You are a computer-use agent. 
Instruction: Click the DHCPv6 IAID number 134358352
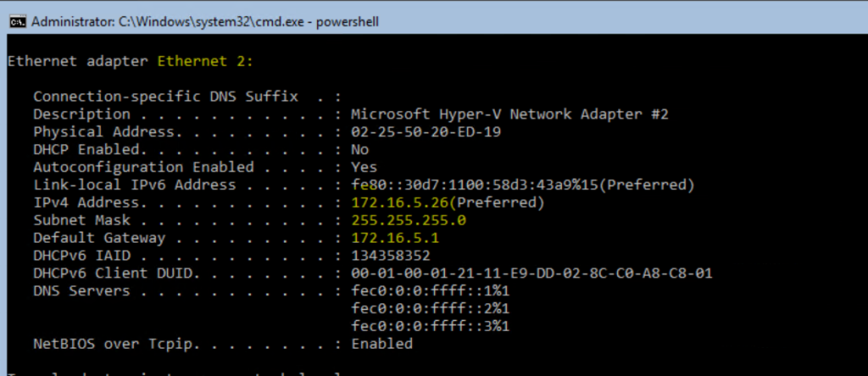[391, 255]
